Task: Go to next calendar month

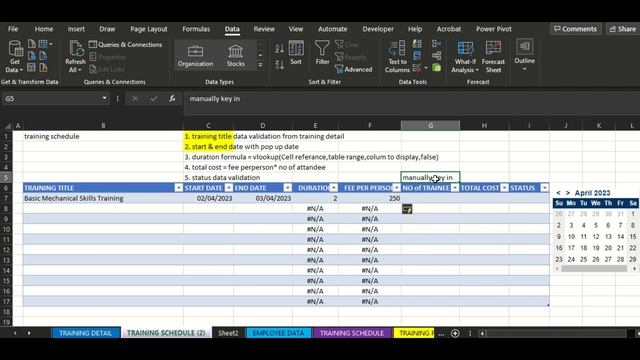Action: 567,193
